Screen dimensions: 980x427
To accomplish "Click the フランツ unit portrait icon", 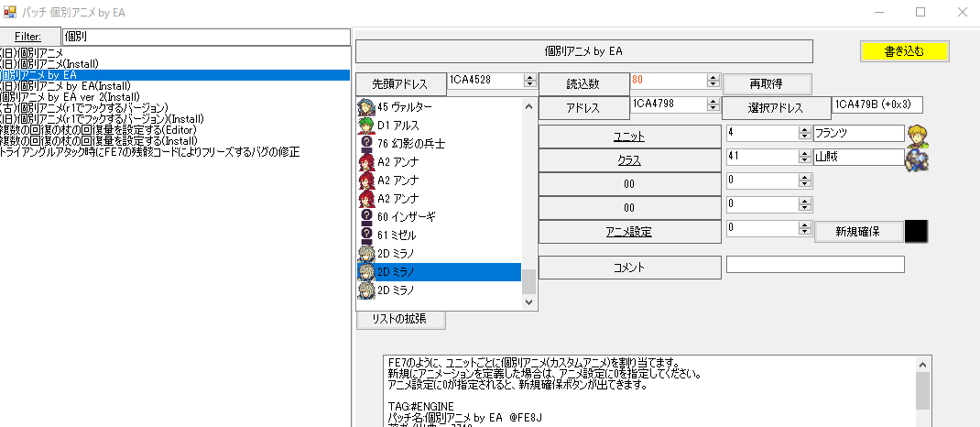I will click(918, 136).
